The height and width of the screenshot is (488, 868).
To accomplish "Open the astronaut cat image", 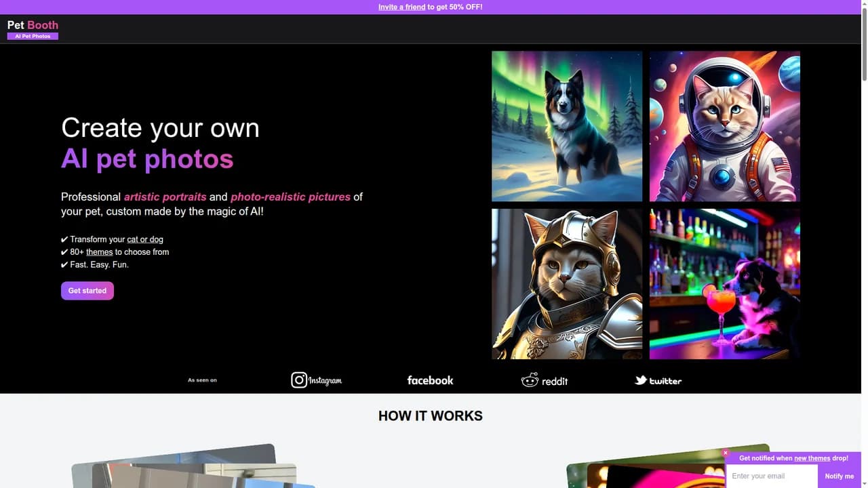I will 725,126.
